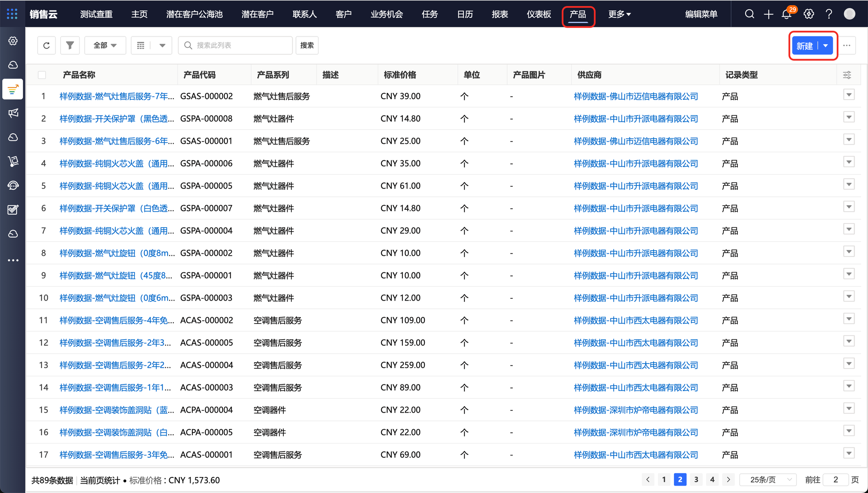Image resolution: width=868 pixels, height=493 pixels.
Task: Click the refresh list icon
Action: coord(46,45)
